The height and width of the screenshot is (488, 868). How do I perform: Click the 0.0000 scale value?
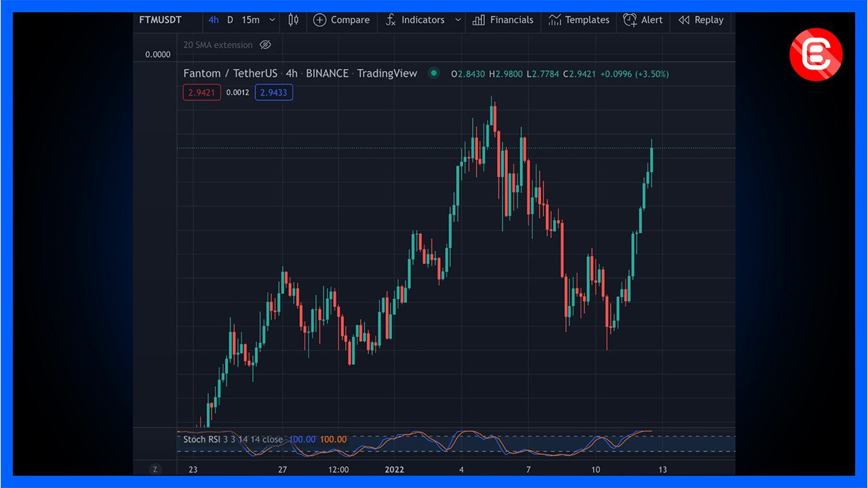(158, 54)
